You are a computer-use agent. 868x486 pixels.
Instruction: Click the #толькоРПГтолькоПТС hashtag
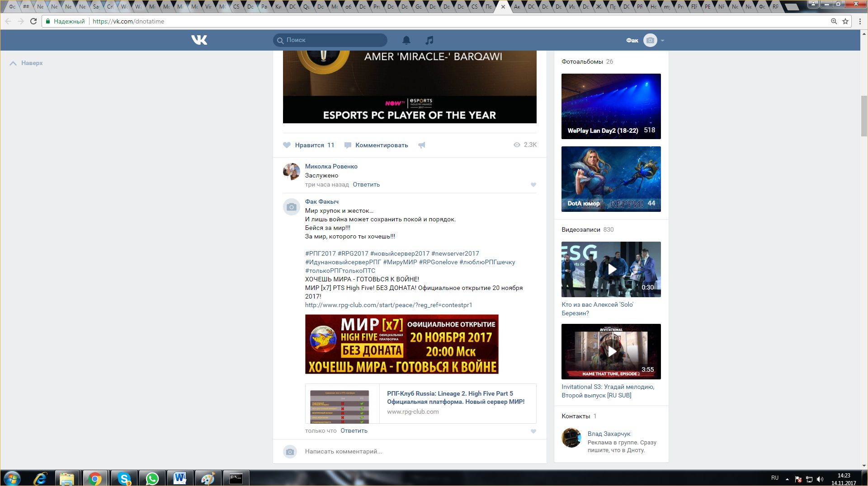click(340, 271)
